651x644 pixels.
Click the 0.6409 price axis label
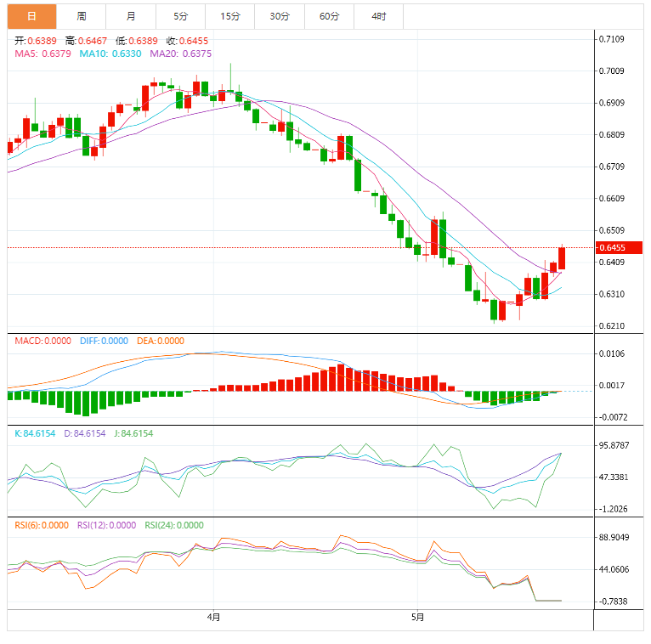pyautogui.click(x=611, y=263)
